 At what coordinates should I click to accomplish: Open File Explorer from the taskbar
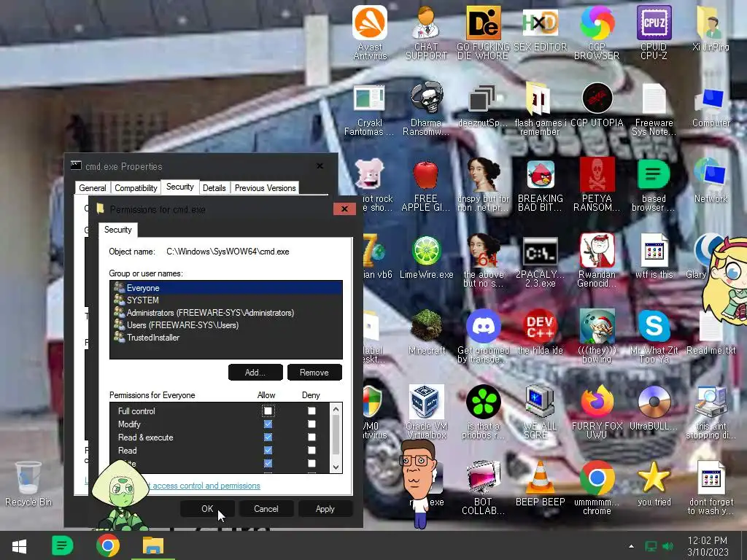[153, 545]
